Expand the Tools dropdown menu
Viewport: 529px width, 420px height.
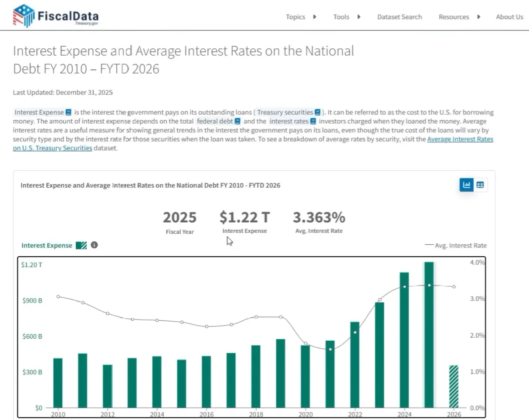(x=347, y=17)
